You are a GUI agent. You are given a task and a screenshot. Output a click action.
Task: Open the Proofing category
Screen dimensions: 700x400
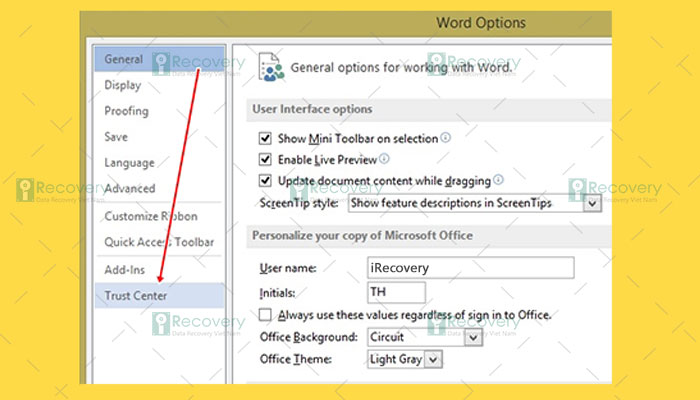[159, 111]
